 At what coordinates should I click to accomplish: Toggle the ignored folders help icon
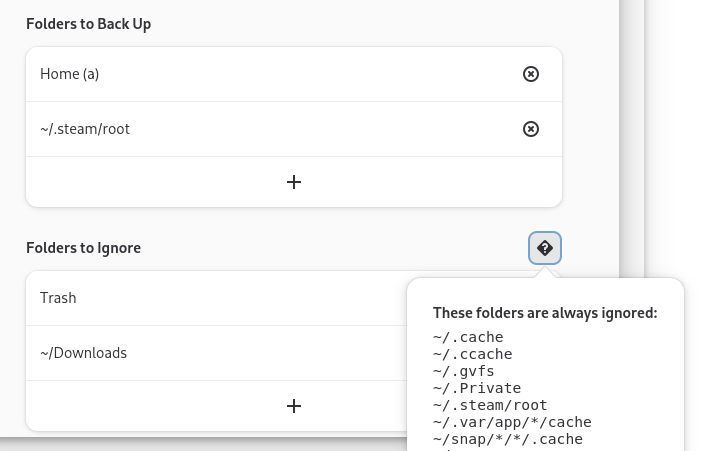[x=545, y=248]
